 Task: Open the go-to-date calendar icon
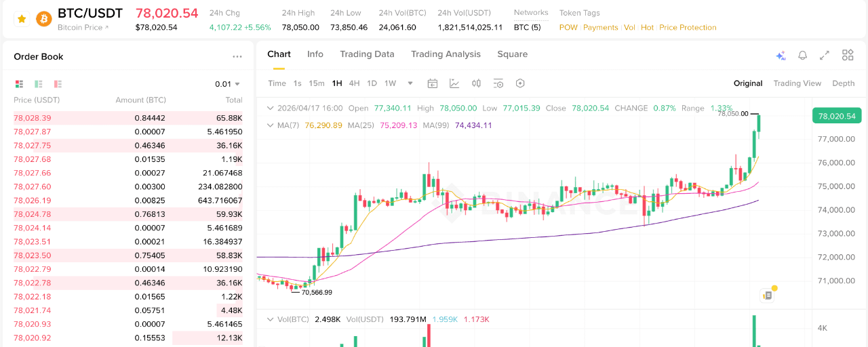433,83
